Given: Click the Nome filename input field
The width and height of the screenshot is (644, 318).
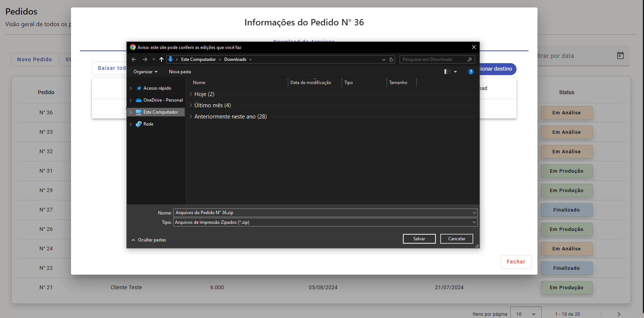Looking at the screenshot, I should pyautogui.click(x=321, y=213).
